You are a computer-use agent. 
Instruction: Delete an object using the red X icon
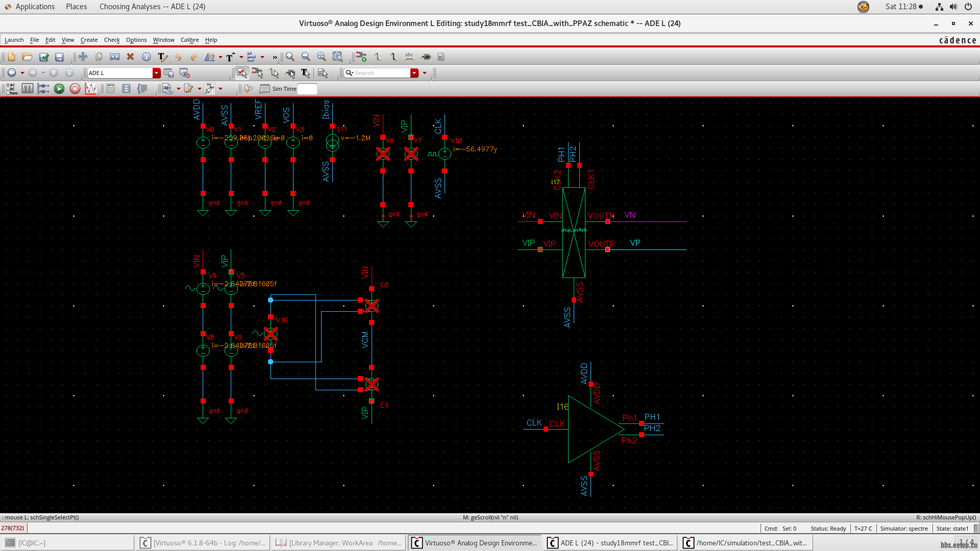(129, 57)
